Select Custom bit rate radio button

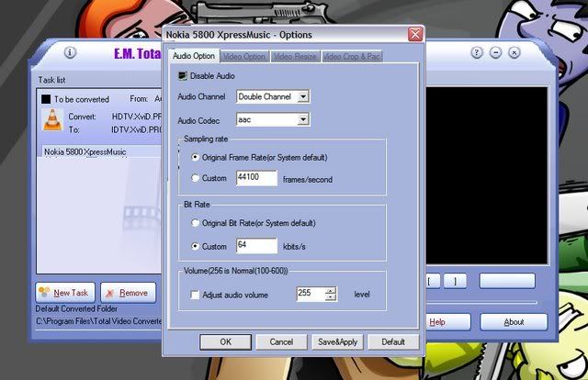[195, 246]
